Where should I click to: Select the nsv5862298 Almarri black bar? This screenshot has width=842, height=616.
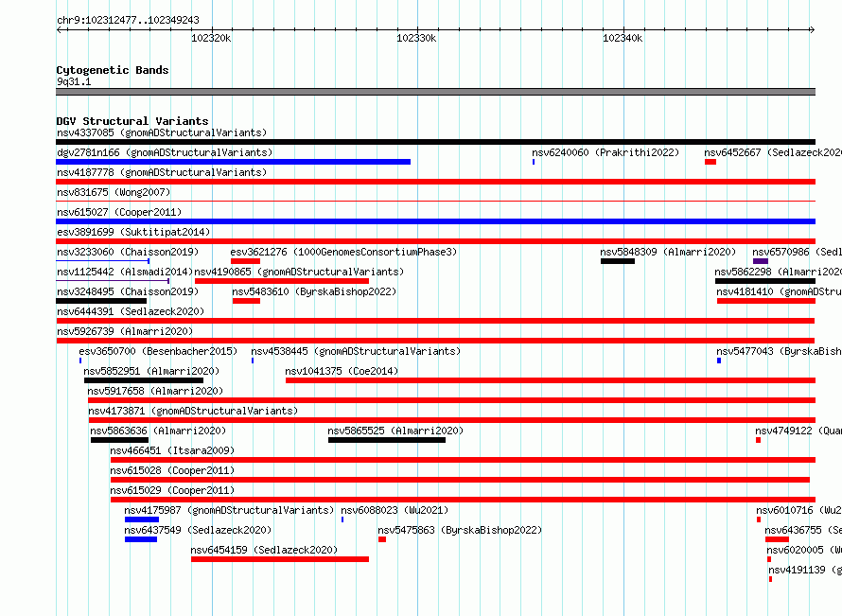click(765, 281)
